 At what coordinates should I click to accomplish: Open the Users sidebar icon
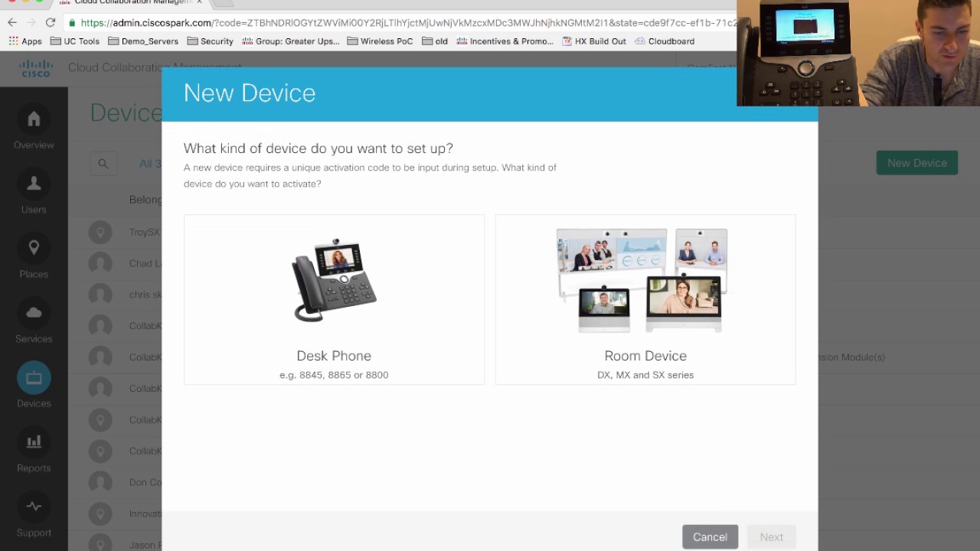(34, 184)
